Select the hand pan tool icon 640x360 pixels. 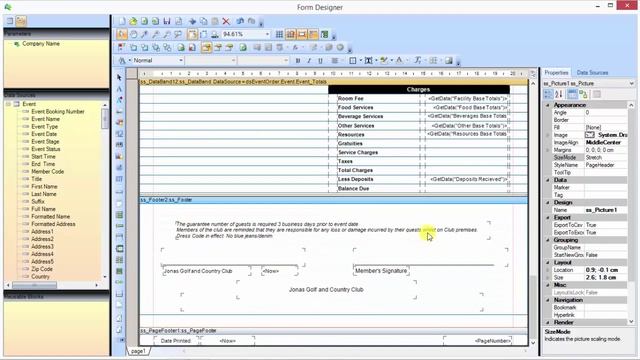click(133, 34)
